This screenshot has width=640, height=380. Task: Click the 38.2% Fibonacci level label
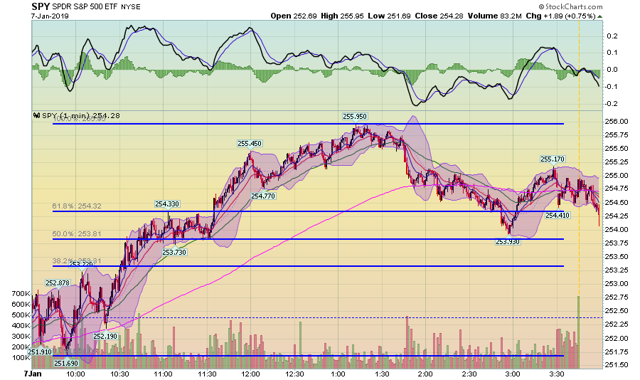76,261
